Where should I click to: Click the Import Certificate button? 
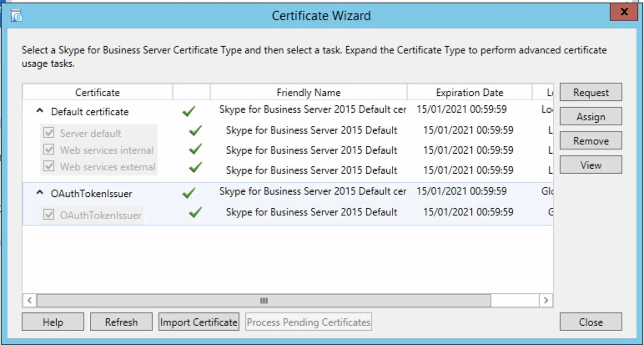tap(199, 322)
